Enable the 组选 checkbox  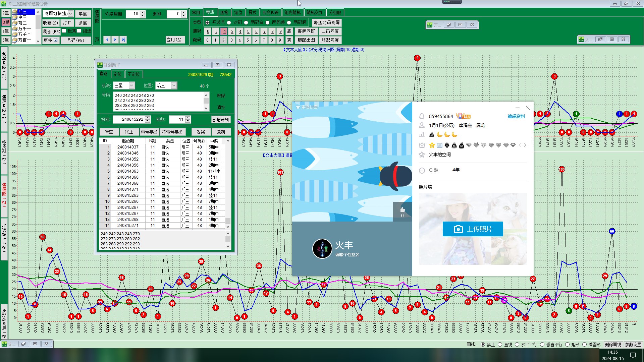(79, 31)
